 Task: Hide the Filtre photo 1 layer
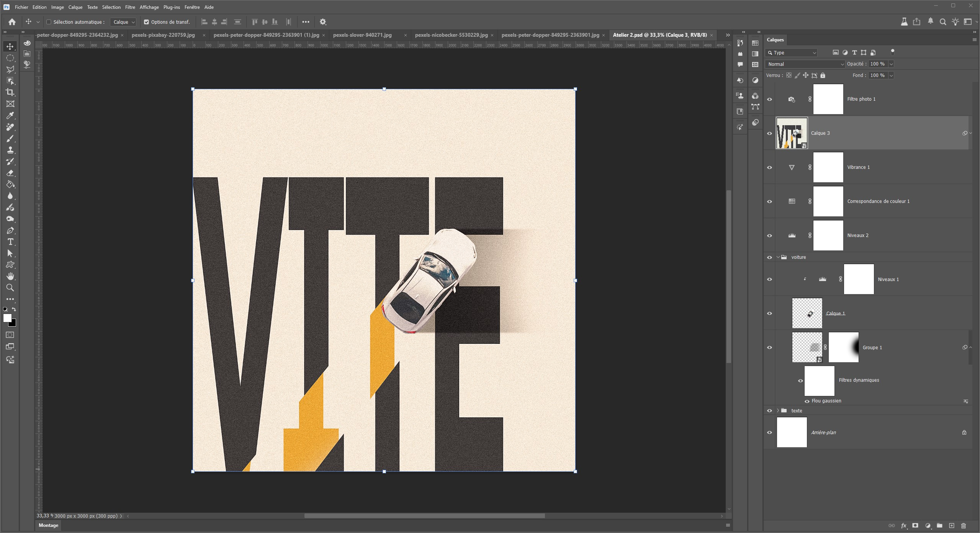tap(769, 100)
